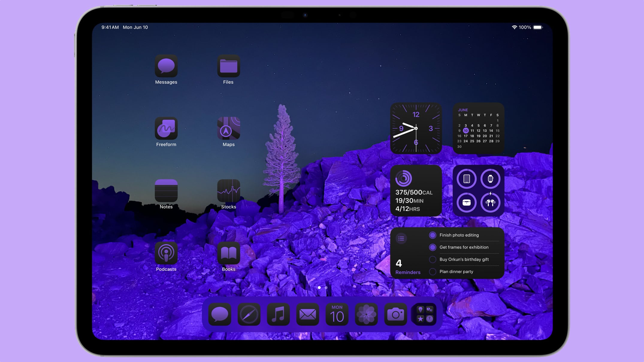Tap 'Get frames for exhibition' reminder text
The height and width of the screenshot is (362, 644).
click(x=464, y=247)
